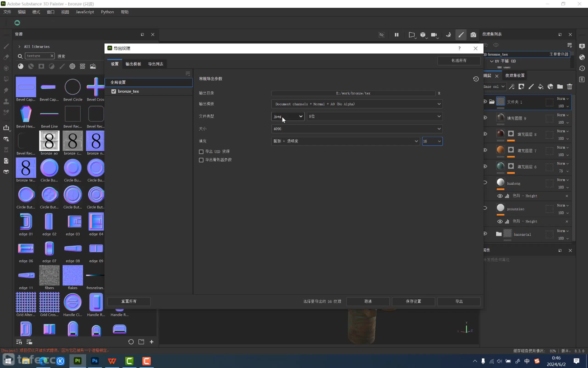The width and height of the screenshot is (588, 368).
Task: Expand the All libraries tree
Action: click(x=19, y=46)
